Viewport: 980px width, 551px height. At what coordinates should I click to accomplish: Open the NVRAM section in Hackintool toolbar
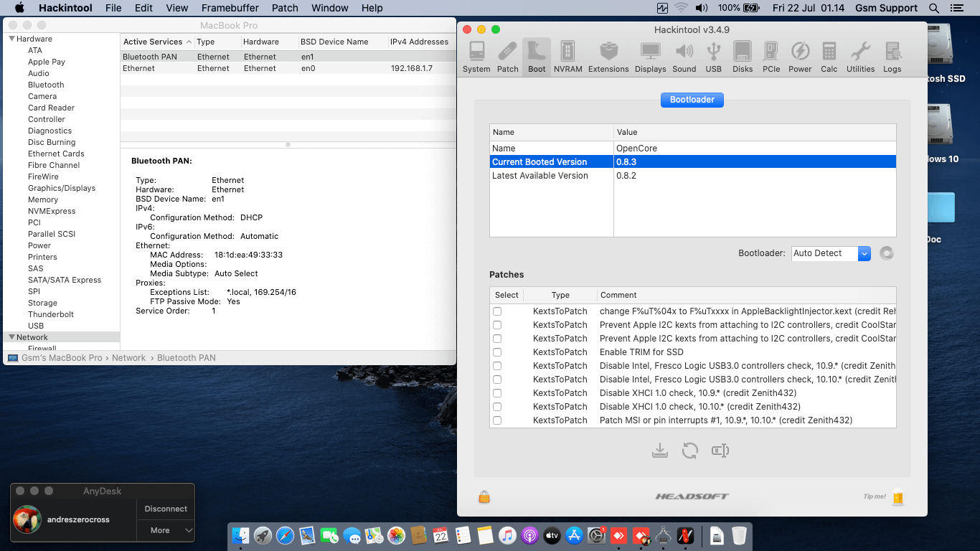tap(567, 57)
